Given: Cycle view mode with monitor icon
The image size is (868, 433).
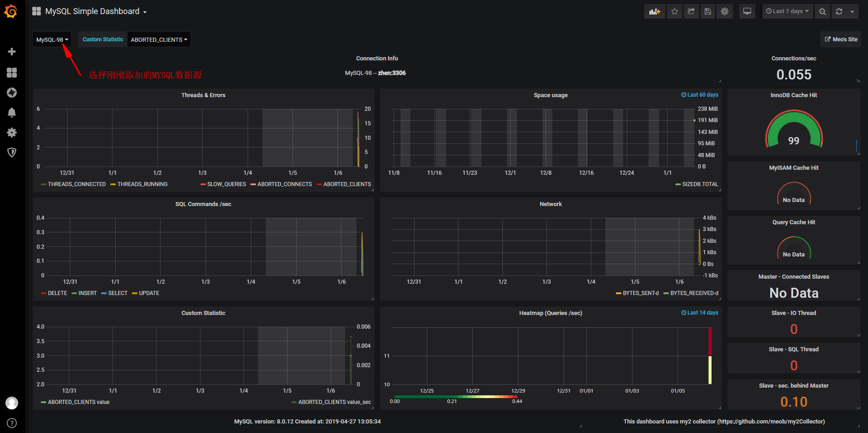Looking at the screenshot, I should 747,11.
